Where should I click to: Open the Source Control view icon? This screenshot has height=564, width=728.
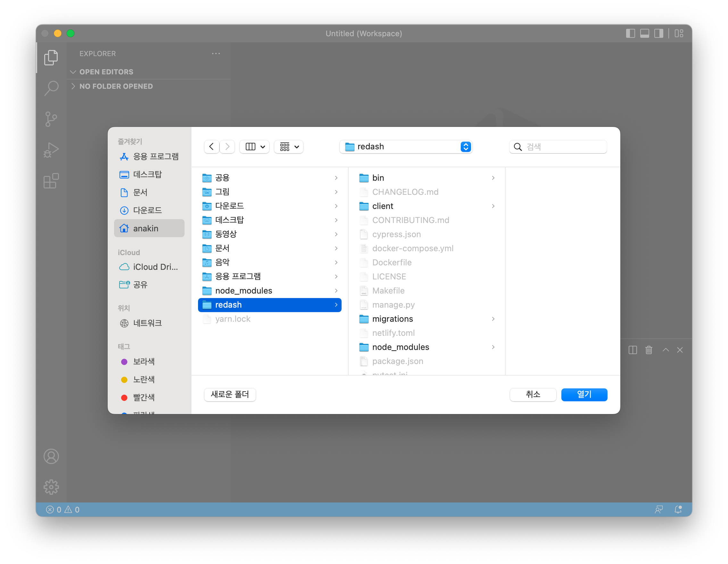51,119
